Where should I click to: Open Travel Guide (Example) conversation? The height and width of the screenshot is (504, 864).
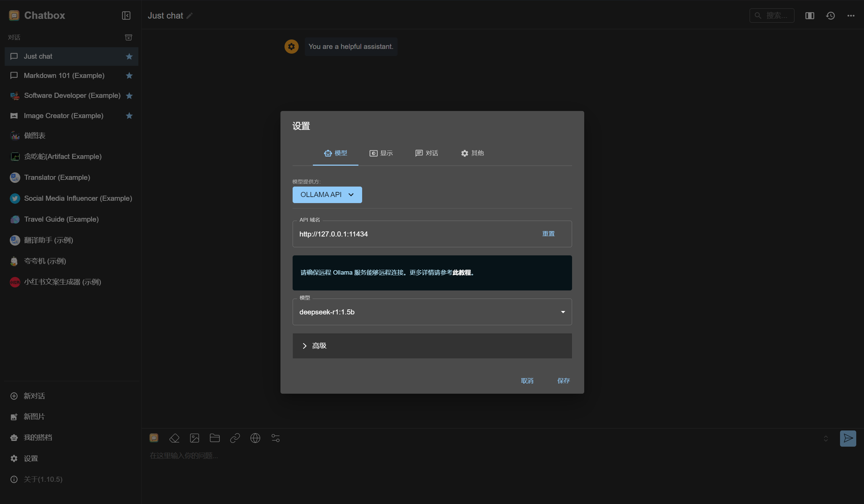(71, 219)
